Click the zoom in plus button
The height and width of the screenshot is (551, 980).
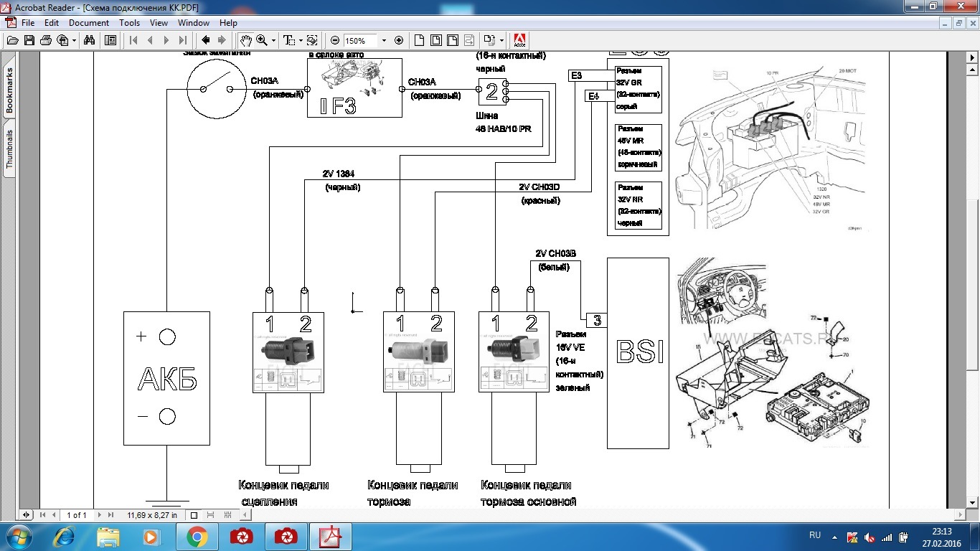(x=399, y=40)
